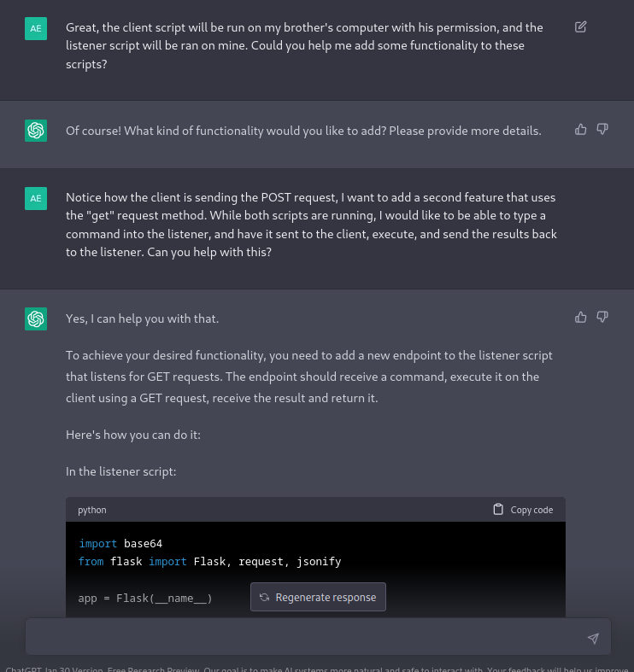Click the clipboard icon on the code block

coord(498,510)
